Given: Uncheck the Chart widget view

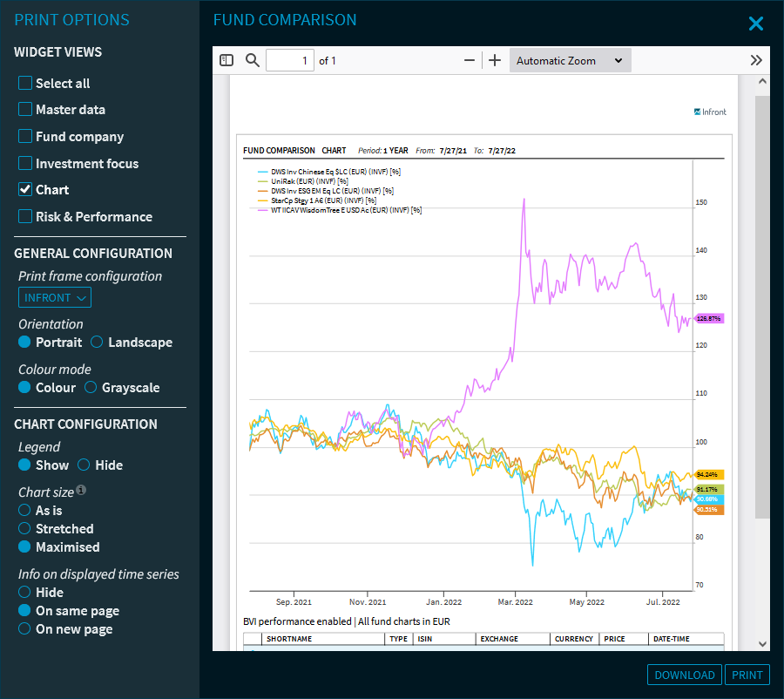Looking at the screenshot, I should tap(25, 190).
